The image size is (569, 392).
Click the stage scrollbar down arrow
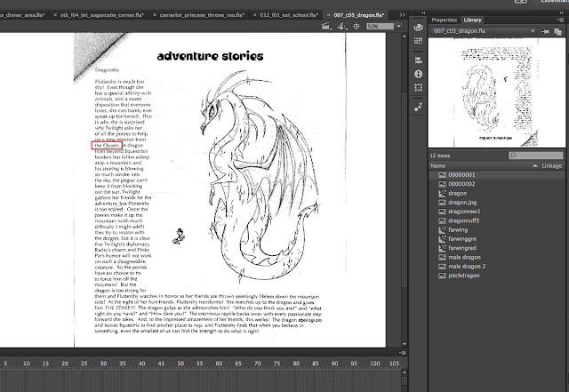click(x=405, y=344)
